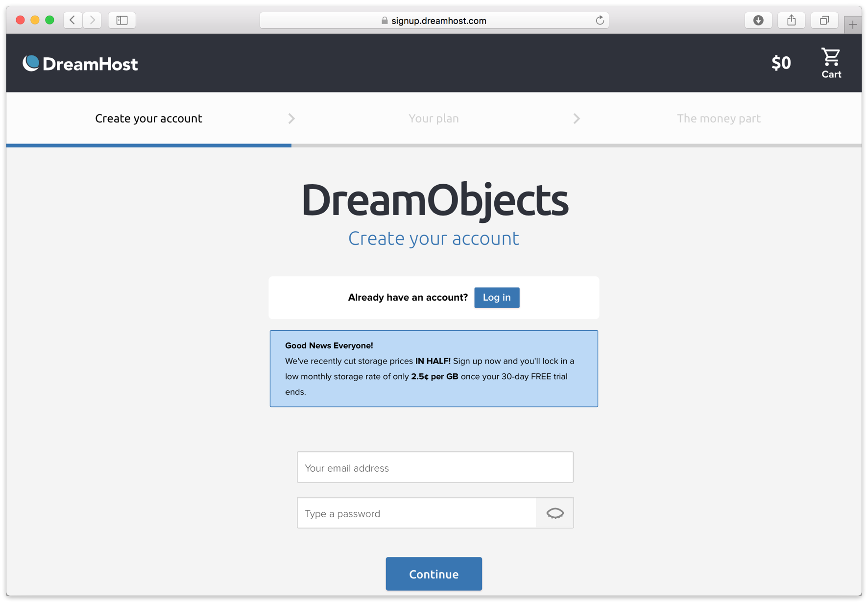
Task: Click the $0 cart total
Action: (781, 63)
